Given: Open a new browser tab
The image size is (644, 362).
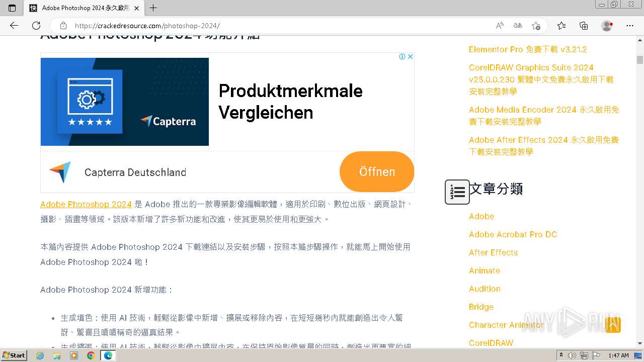Looking at the screenshot, I should coord(153,8).
